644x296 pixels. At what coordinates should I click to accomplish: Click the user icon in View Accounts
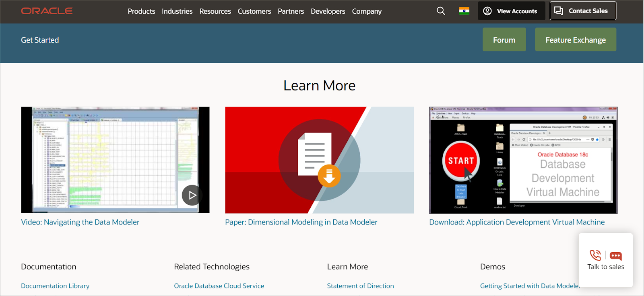click(x=487, y=11)
